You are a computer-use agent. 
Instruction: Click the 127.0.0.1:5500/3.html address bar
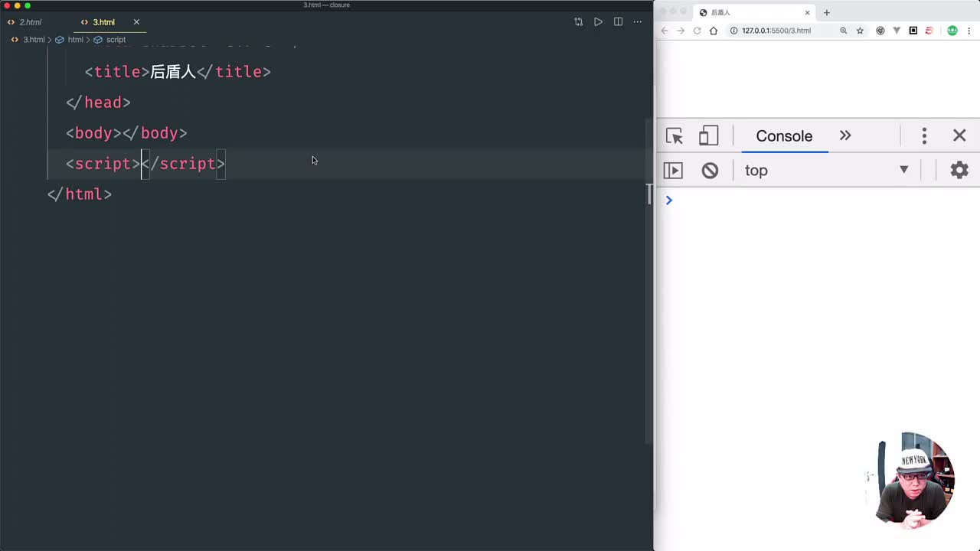(x=776, y=31)
